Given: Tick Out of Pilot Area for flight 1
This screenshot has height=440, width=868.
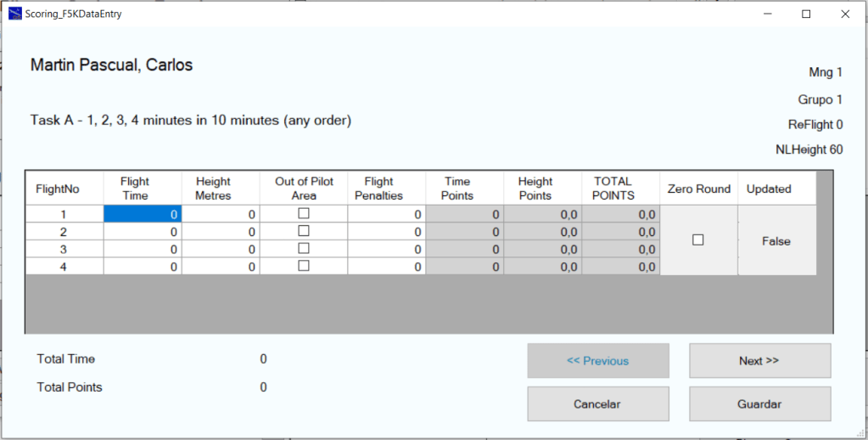Looking at the screenshot, I should (304, 214).
